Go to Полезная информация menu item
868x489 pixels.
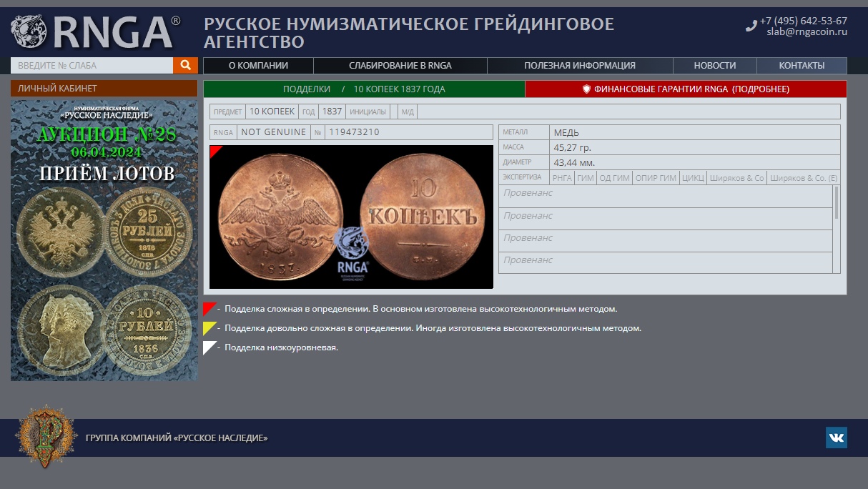click(579, 66)
